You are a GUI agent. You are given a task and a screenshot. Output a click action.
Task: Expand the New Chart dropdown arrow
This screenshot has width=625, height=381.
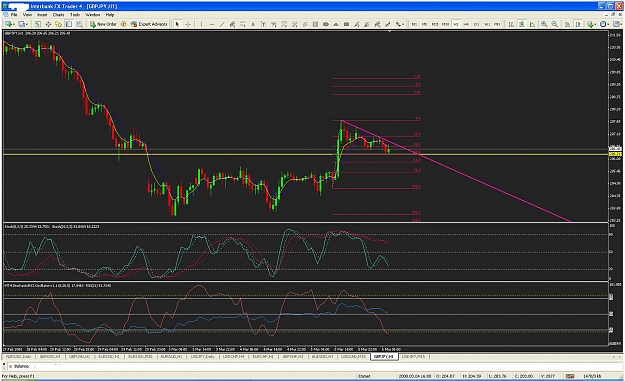click(13, 24)
